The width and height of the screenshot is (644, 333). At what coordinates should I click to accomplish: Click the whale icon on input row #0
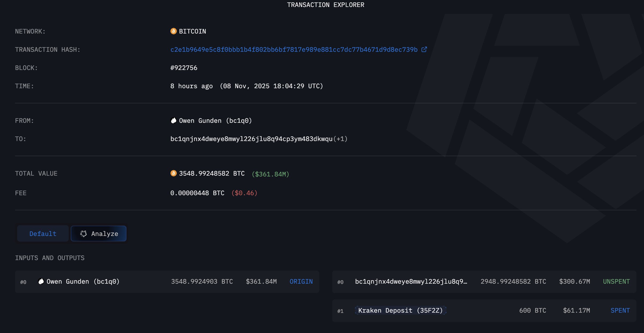(x=41, y=282)
